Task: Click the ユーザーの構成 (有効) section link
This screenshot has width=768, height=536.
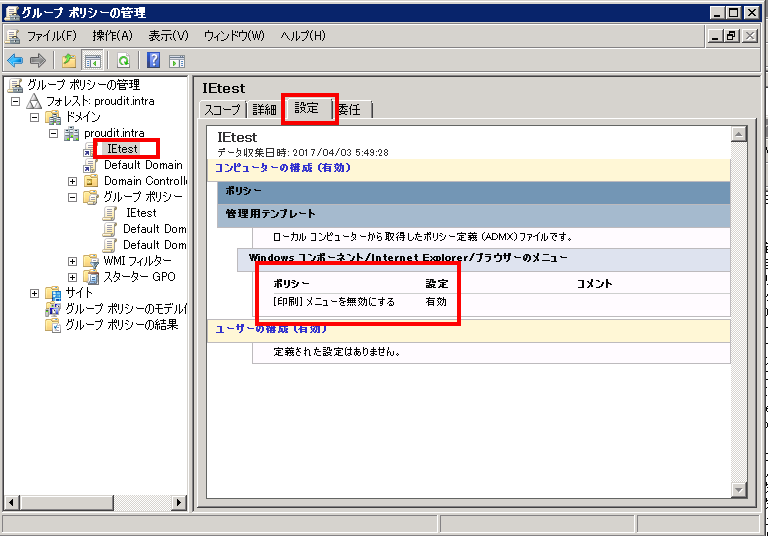Action: tap(270, 329)
